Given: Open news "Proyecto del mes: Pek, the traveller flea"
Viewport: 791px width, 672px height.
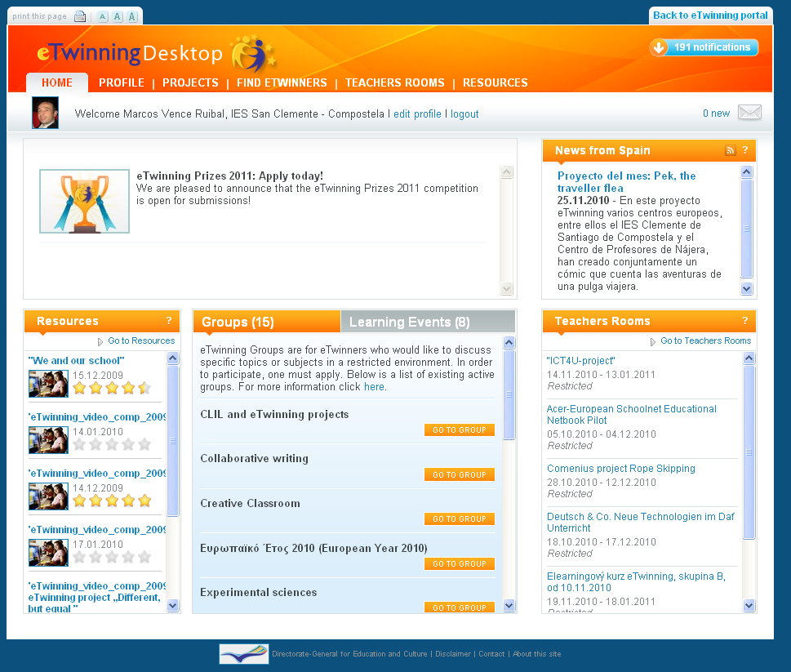Looking at the screenshot, I should (x=627, y=181).
